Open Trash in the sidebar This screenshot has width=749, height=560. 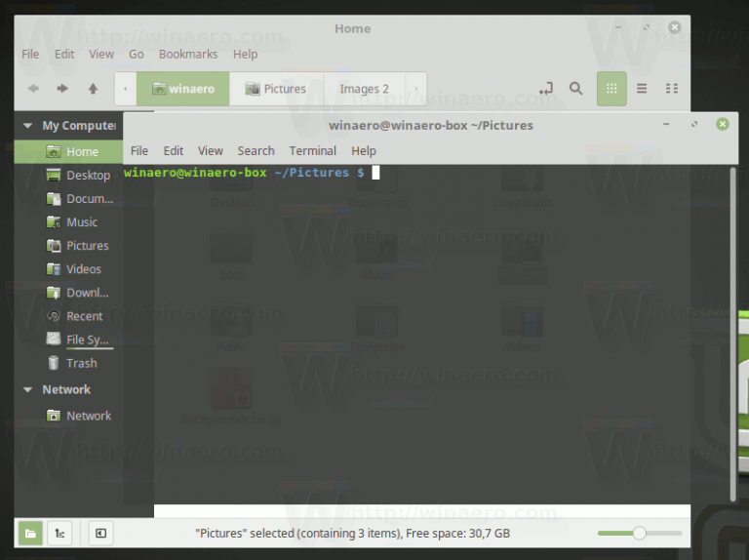pyautogui.click(x=68, y=363)
